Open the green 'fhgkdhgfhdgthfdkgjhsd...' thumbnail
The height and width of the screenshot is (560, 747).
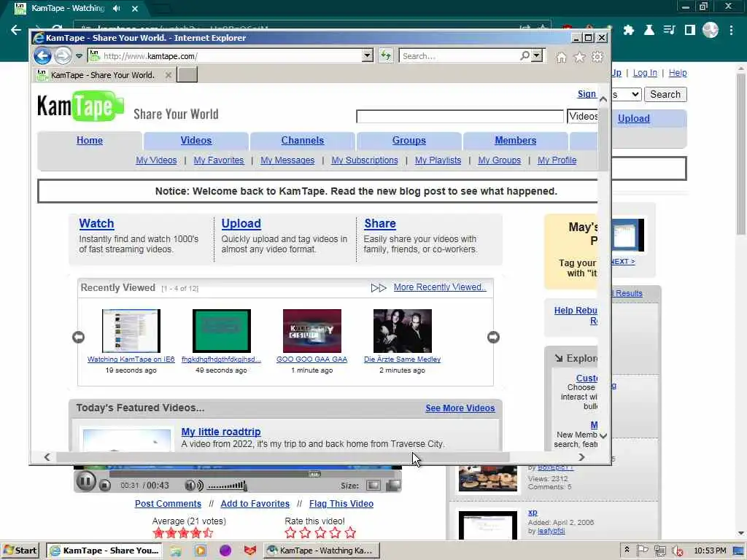[222, 331]
